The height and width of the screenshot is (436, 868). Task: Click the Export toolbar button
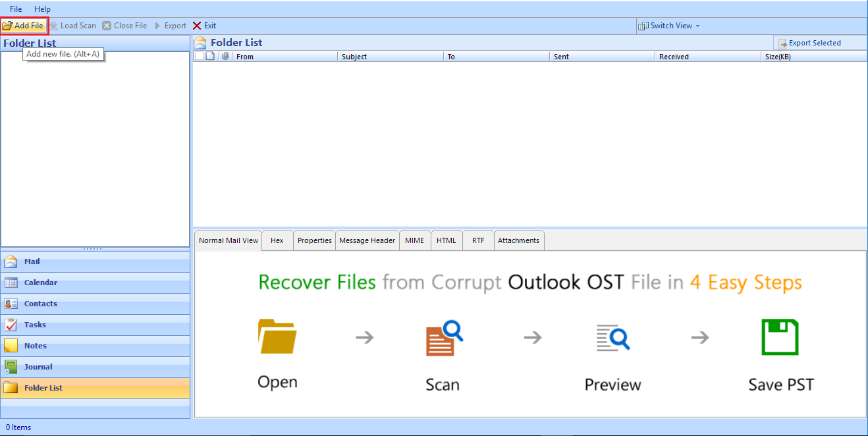171,26
